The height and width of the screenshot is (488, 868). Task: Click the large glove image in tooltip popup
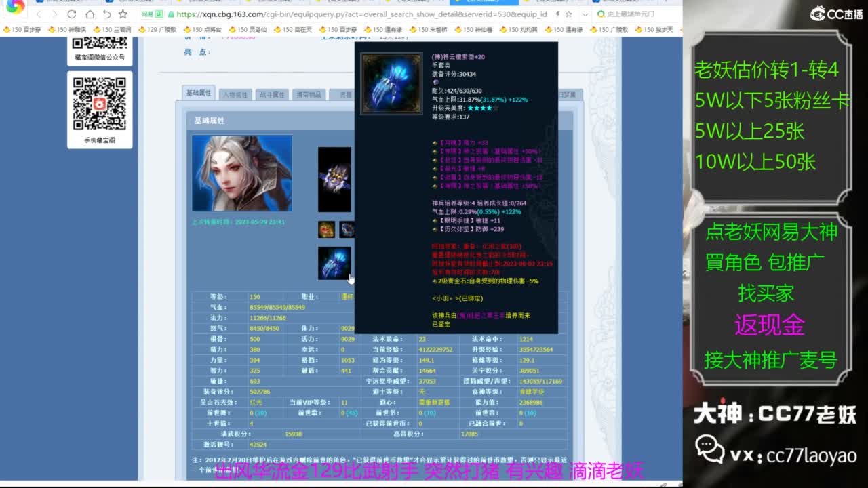[x=391, y=84]
